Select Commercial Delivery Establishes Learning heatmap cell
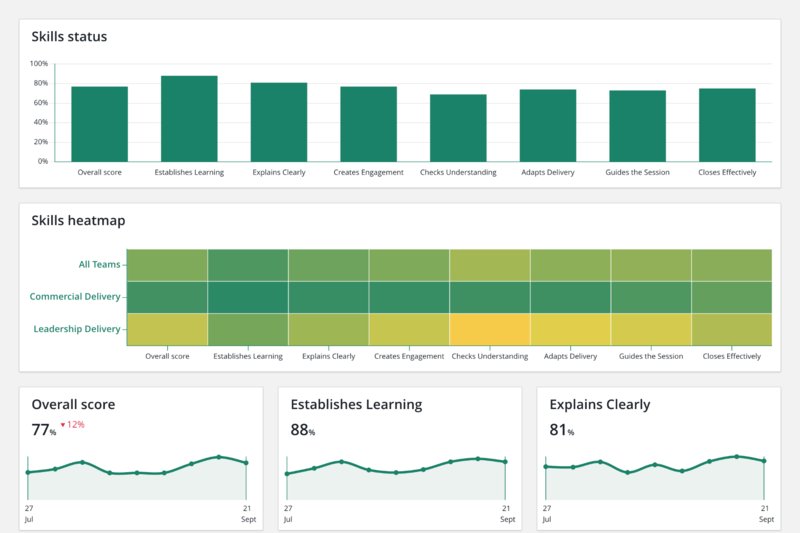 pyautogui.click(x=248, y=297)
